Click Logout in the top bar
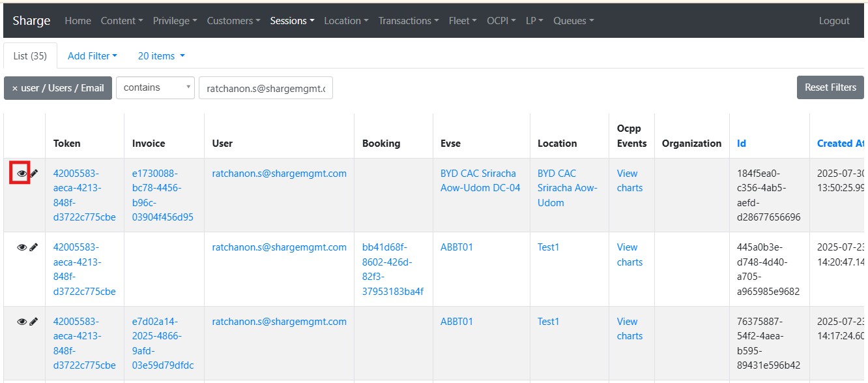The height and width of the screenshot is (383, 868). tap(834, 21)
